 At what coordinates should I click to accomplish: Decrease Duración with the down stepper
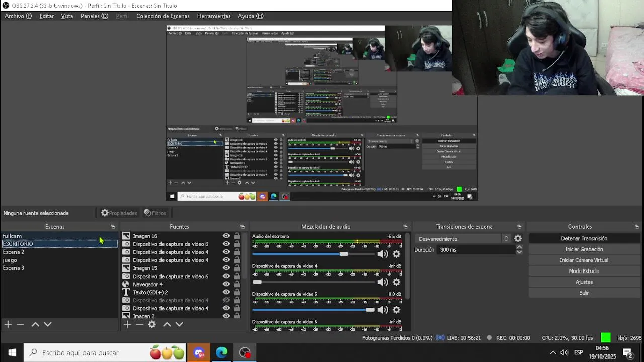click(x=519, y=252)
